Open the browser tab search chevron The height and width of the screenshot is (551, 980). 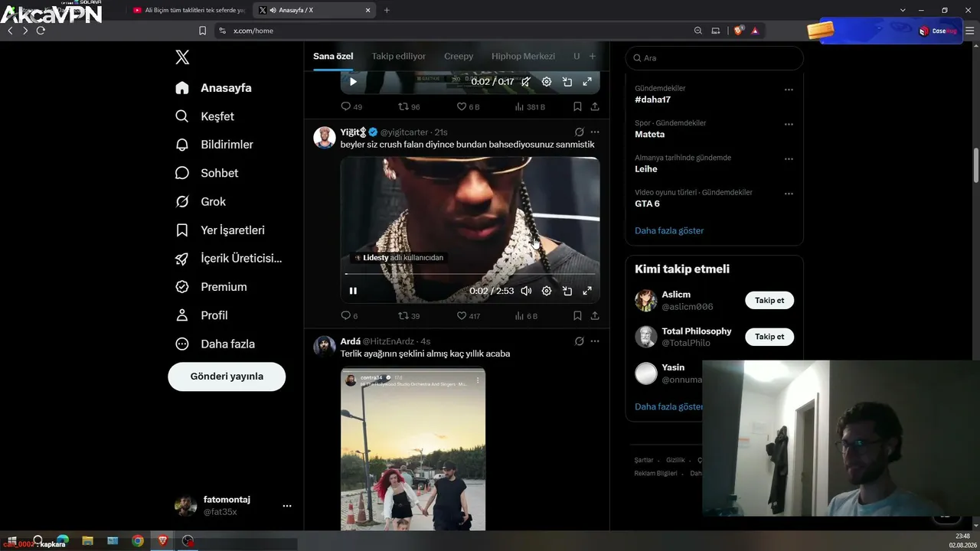903,10
